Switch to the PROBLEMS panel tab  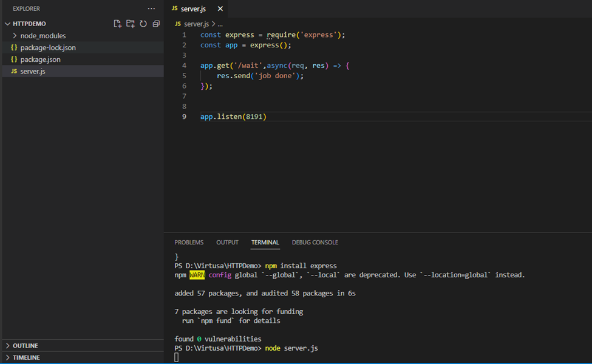coord(189,242)
